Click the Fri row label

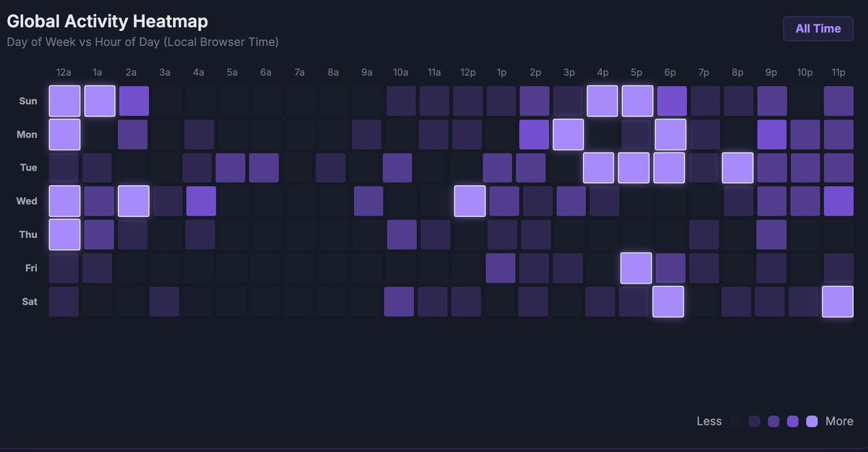(30, 268)
